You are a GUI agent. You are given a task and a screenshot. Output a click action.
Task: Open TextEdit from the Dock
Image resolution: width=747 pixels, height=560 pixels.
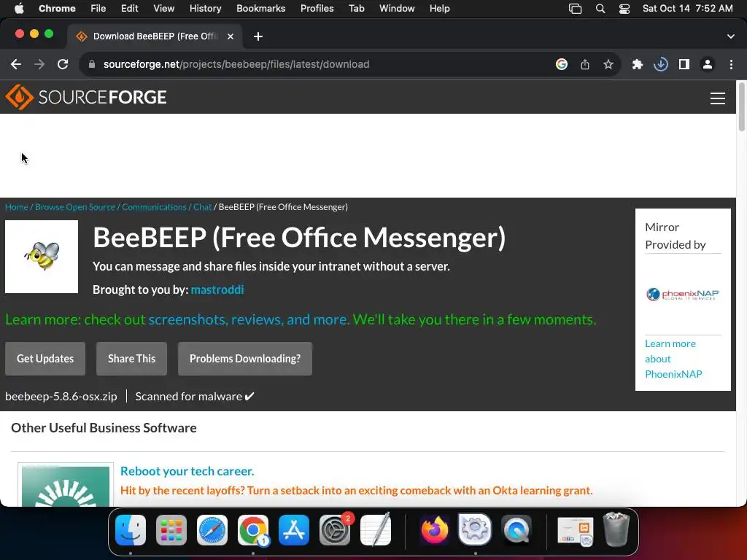pyautogui.click(x=376, y=530)
